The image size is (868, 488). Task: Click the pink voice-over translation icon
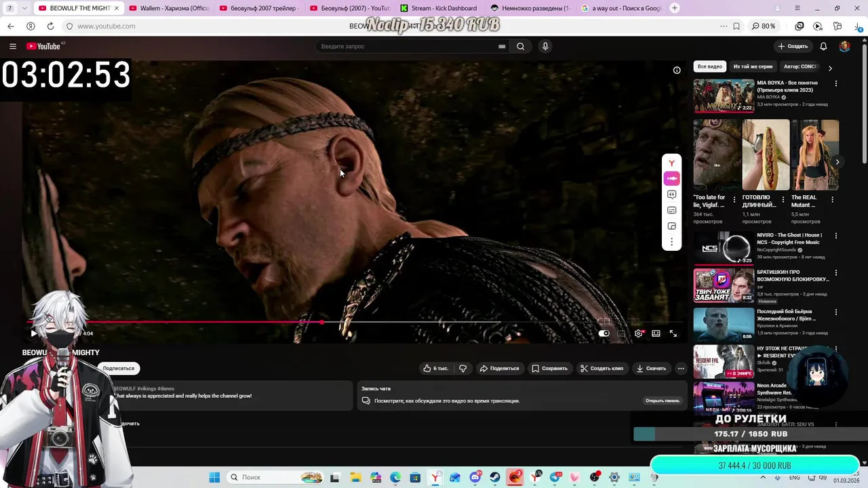point(671,178)
